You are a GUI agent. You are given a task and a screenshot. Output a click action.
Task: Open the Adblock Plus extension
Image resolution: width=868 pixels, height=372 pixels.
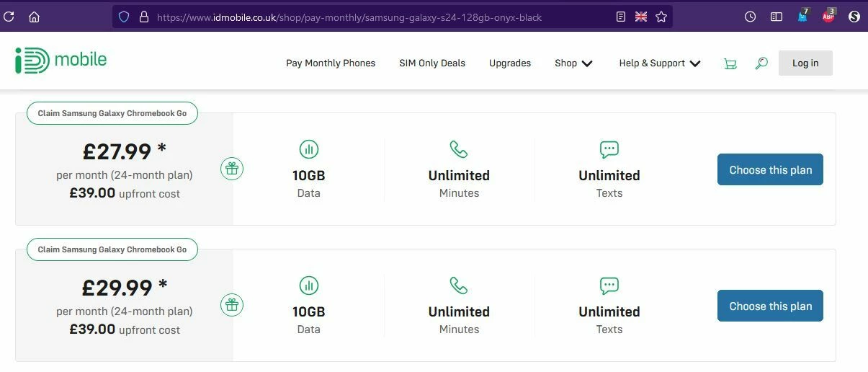click(x=828, y=17)
